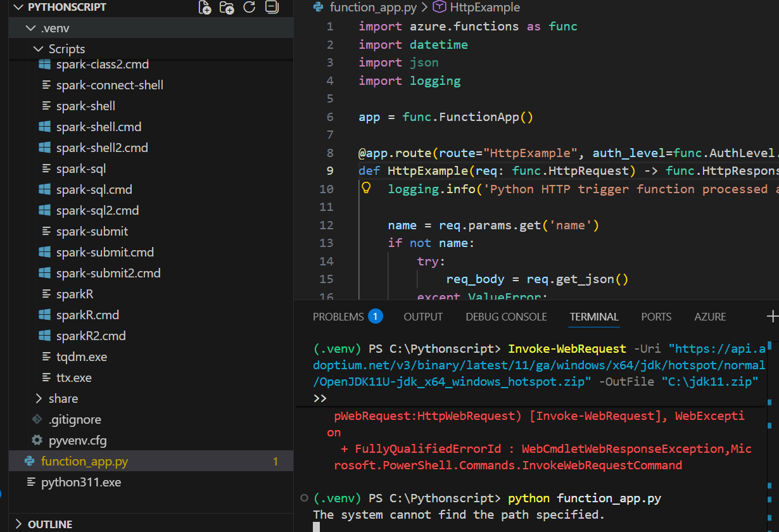Click the file icon beside tqdm.exe

46,357
